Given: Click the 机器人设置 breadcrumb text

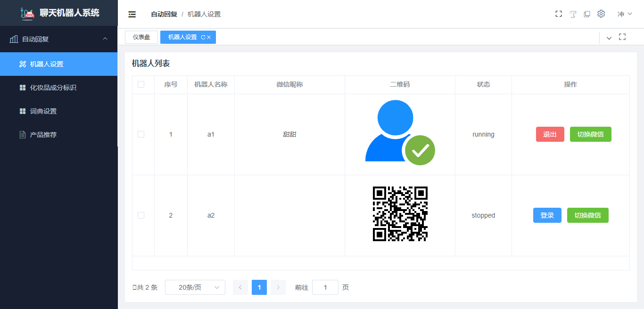Looking at the screenshot, I should pos(204,14).
